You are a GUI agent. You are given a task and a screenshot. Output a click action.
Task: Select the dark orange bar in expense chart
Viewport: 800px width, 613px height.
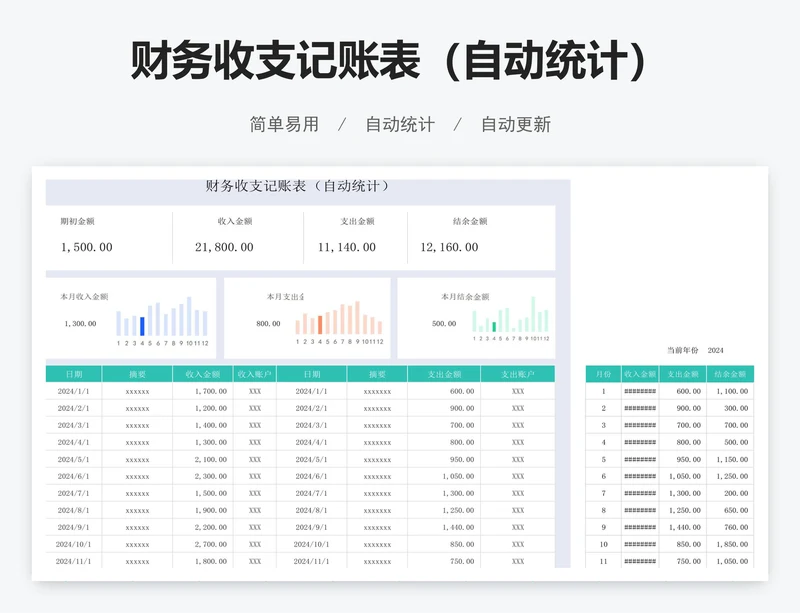[320, 325]
